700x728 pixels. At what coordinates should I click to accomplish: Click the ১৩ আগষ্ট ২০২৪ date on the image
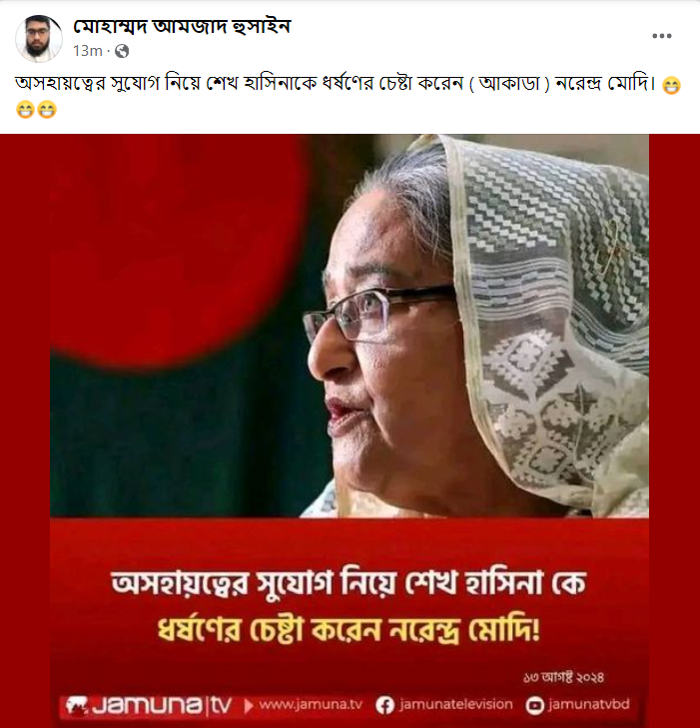point(563,678)
